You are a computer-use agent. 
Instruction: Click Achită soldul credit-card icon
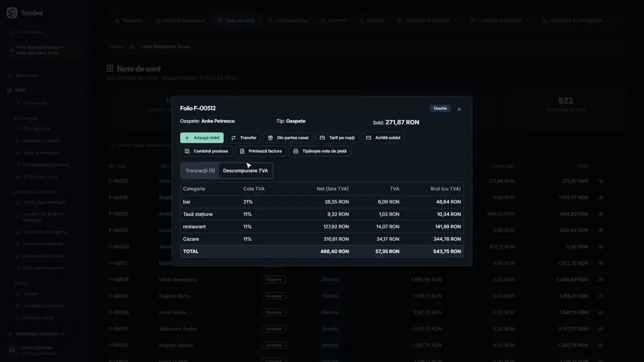pyautogui.click(x=369, y=138)
